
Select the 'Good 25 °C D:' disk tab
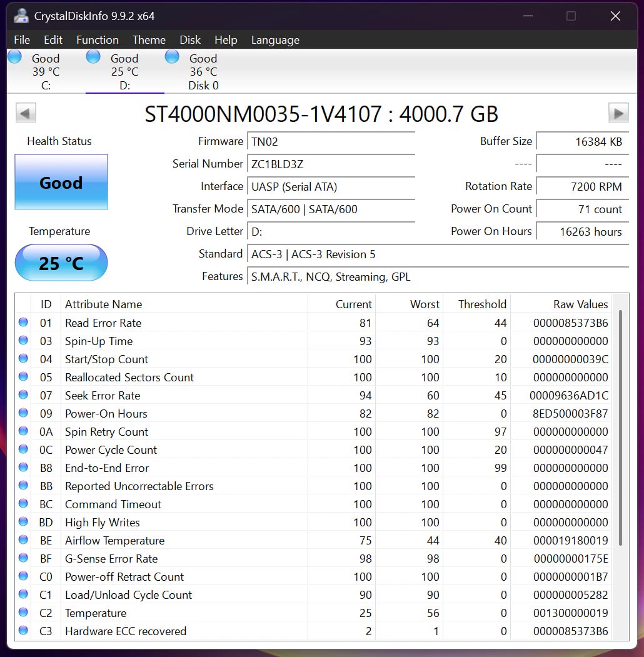point(125,71)
